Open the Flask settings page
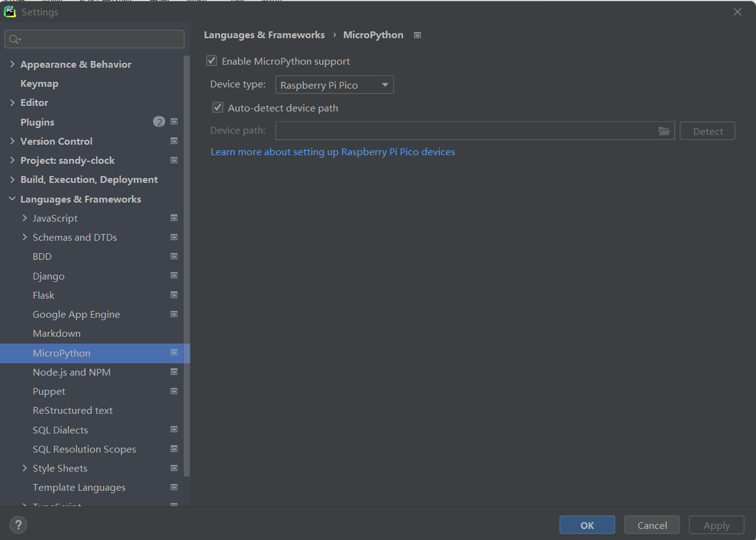 click(44, 295)
